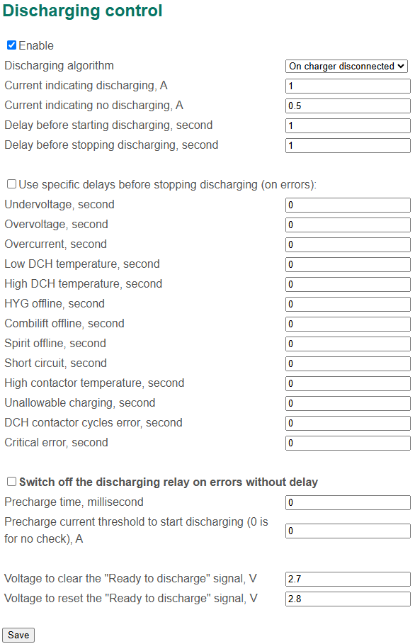This screenshot has width=415, height=644.
Task: Select the Precharge time millisecond field
Action: [348, 502]
